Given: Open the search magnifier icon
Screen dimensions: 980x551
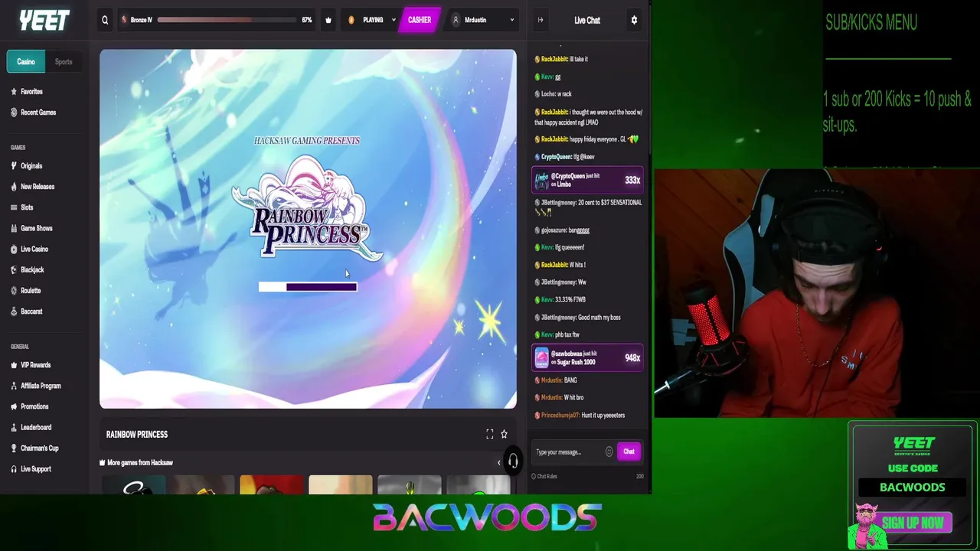Looking at the screenshot, I should point(105,20).
